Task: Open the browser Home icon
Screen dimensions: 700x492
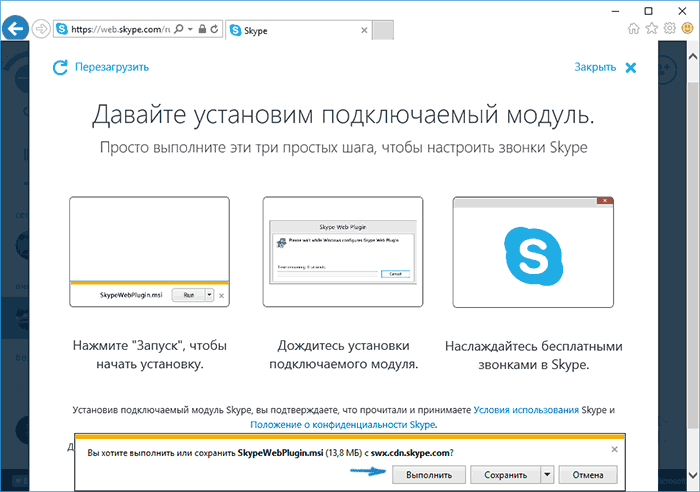Action: tap(632, 30)
